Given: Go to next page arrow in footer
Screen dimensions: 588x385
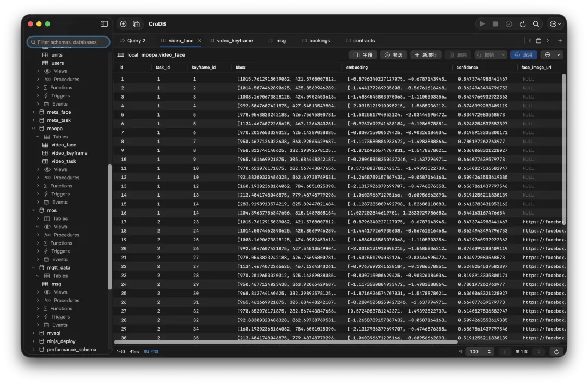Looking at the screenshot, I should [x=539, y=352].
